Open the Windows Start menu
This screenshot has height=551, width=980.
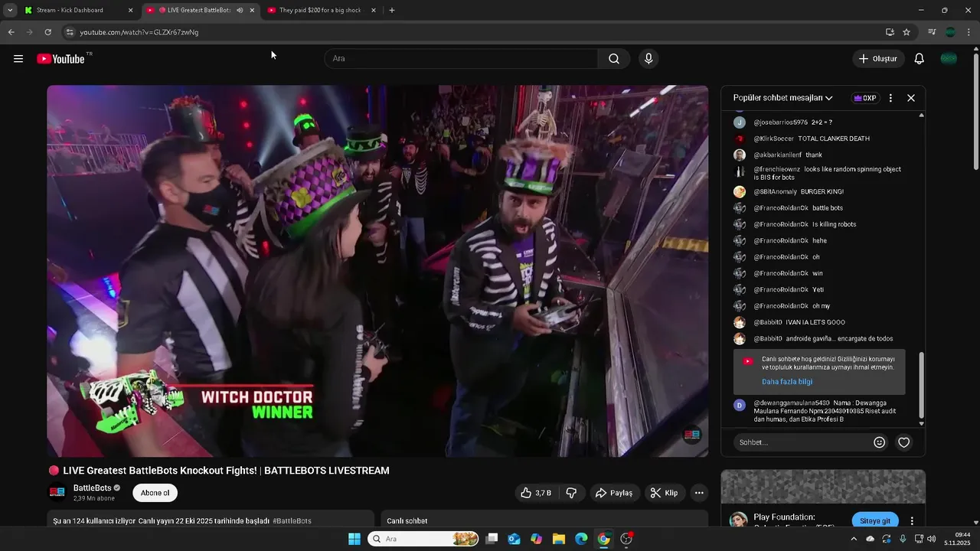[x=354, y=539]
